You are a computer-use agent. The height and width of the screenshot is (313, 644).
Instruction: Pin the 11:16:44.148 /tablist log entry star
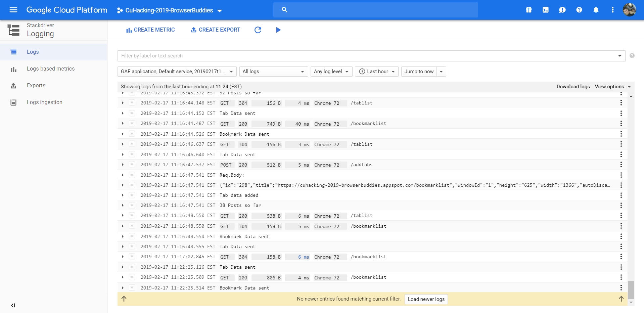point(132,103)
